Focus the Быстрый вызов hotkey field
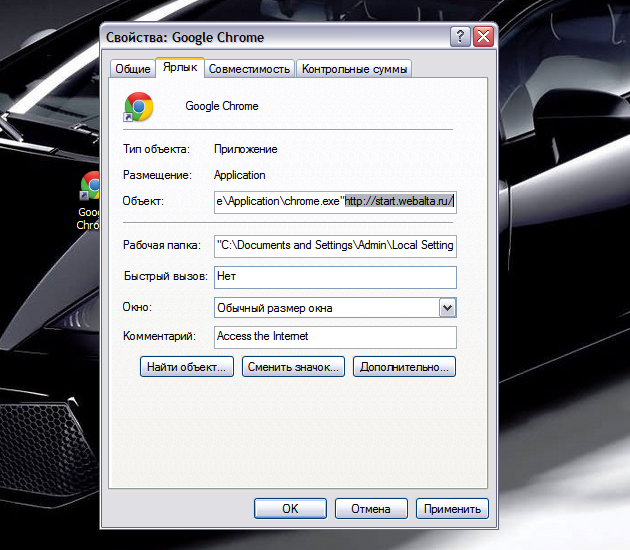 coord(335,277)
